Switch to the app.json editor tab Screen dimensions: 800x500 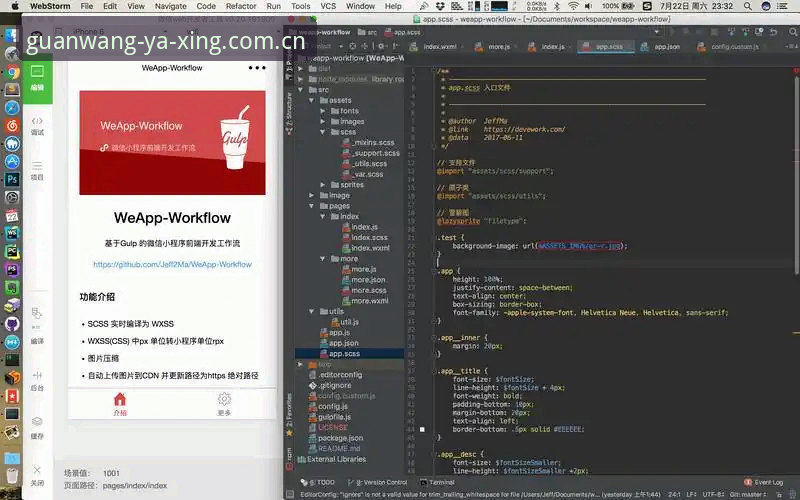click(662, 46)
